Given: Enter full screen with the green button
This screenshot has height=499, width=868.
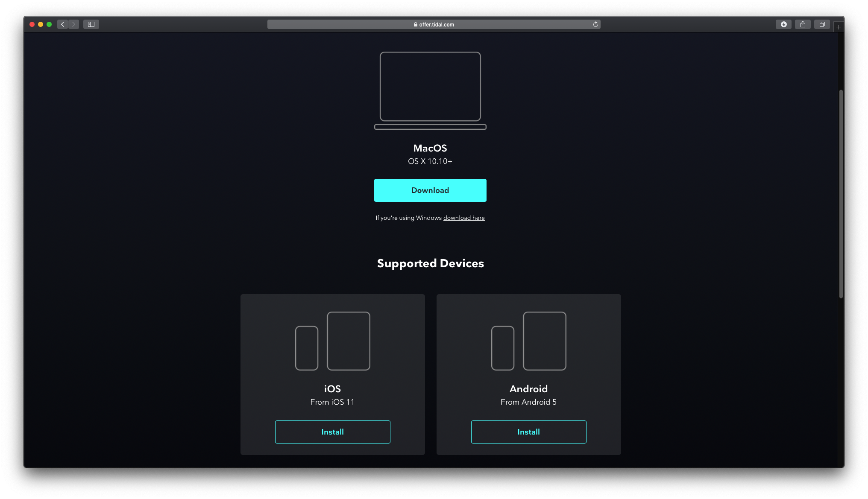Looking at the screenshot, I should pyautogui.click(x=49, y=24).
